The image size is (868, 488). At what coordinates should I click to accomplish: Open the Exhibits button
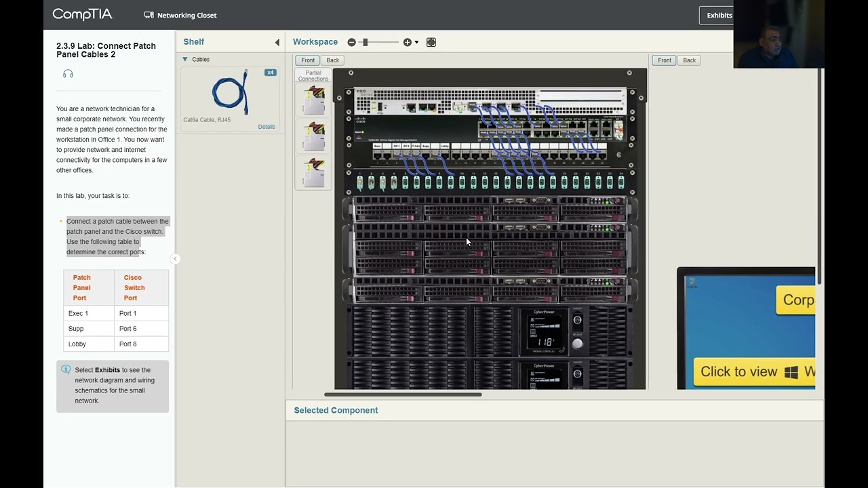coord(718,15)
